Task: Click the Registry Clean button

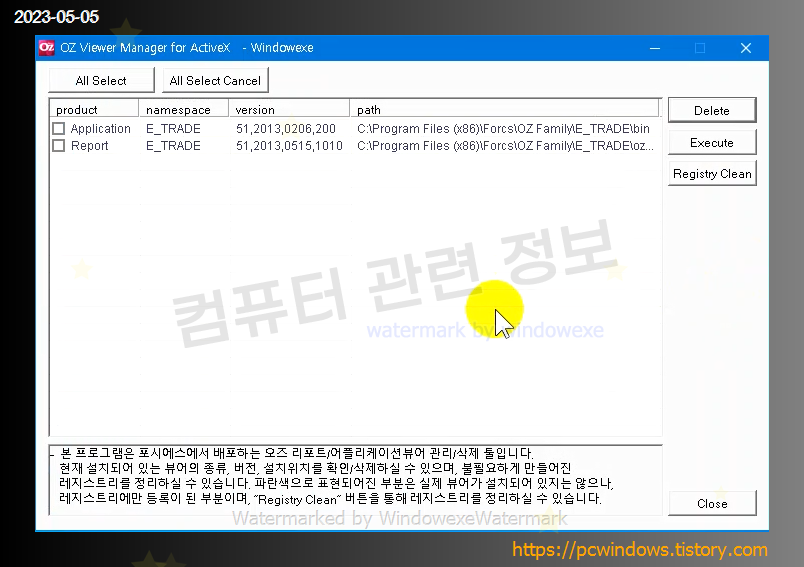Action: pyautogui.click(x=712, y=174)
